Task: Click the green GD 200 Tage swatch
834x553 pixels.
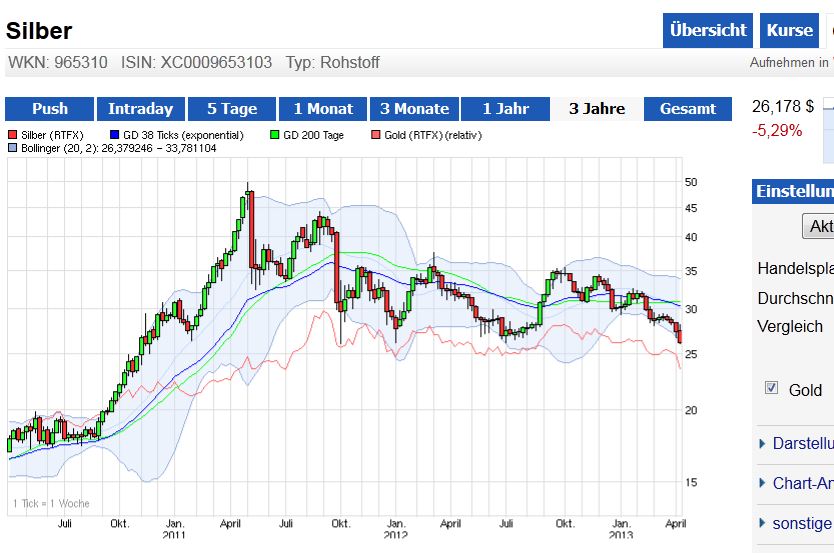Action: [x=275, y=135]
